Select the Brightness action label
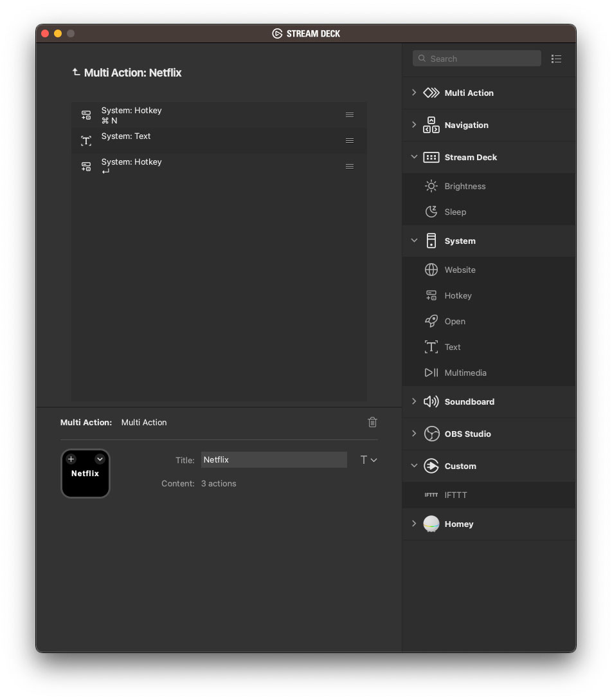The width and height of the screenshot is (612, 700). coord(465,186)
